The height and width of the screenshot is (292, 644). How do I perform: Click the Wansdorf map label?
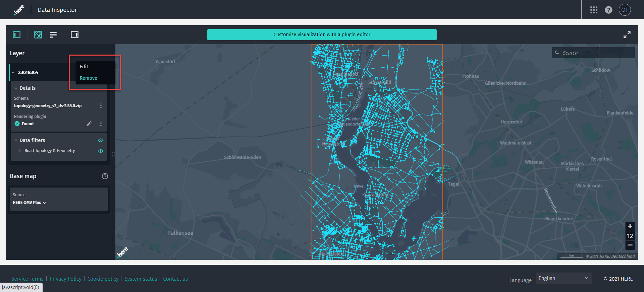165,62
